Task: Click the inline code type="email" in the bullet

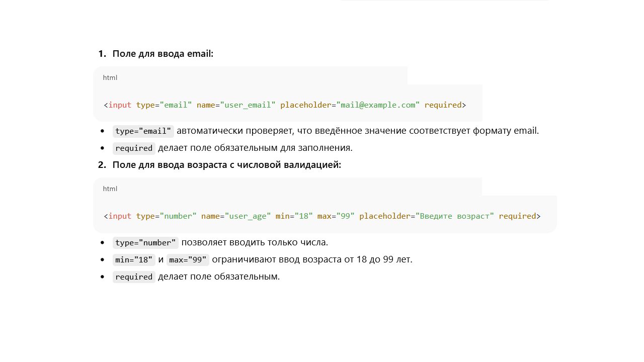Action: [143, 131]
